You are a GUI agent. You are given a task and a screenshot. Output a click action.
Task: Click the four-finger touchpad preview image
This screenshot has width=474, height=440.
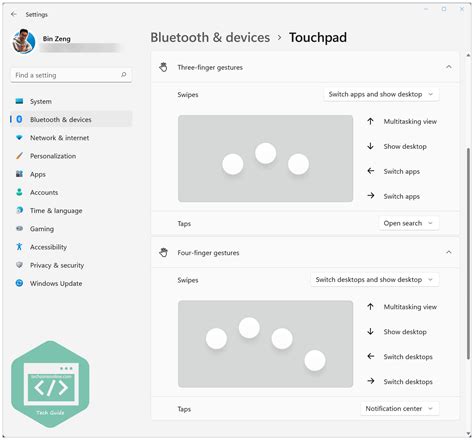tap(265, 344)
